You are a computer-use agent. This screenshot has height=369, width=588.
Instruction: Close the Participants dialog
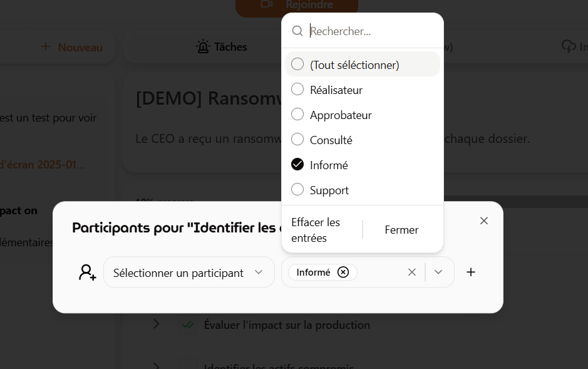pyautogui.click(x=483, y=221)
